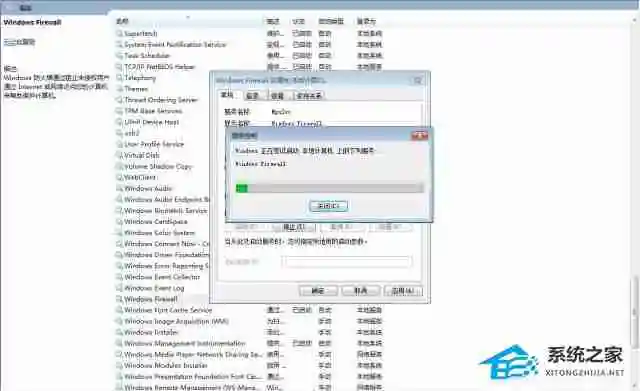Viewport: 640px width, 391px height.
Task: Click the 取消 button in properties dialog
Action: [x=361, y=291]
